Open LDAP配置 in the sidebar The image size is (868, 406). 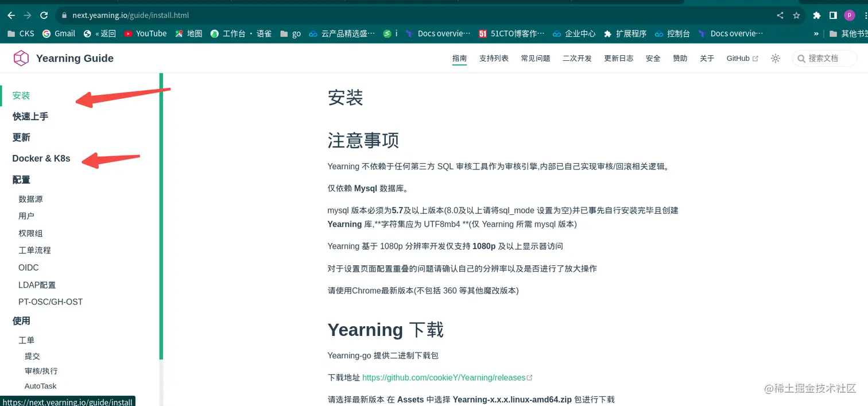(37, 285)
